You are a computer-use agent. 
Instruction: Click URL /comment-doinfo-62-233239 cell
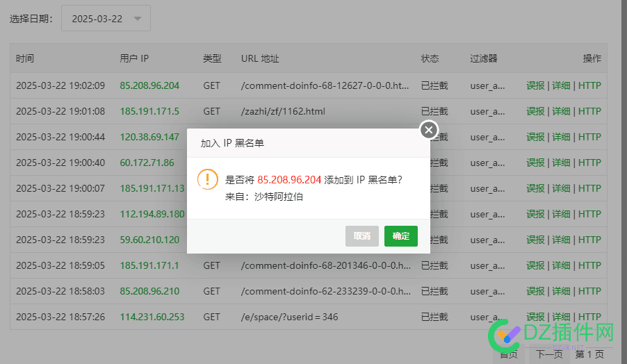325,291
